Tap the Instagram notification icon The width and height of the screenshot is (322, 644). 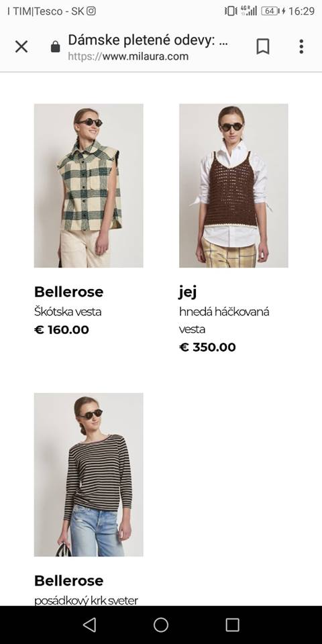coord(91,11)
